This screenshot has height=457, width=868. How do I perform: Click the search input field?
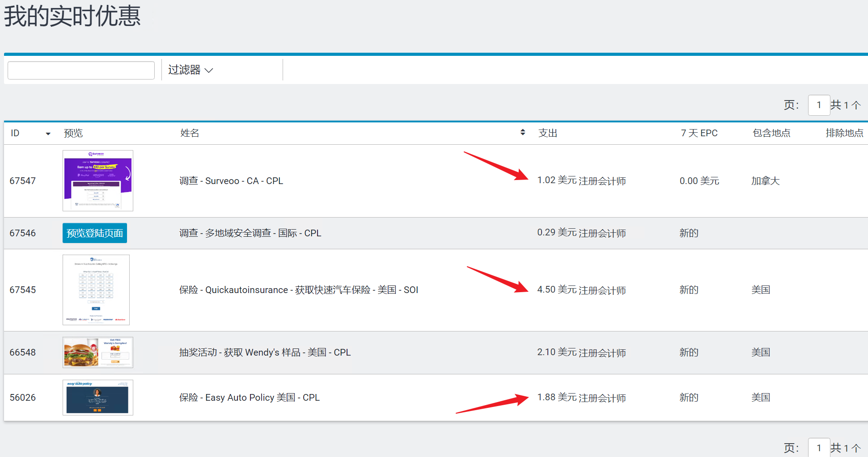81,71
